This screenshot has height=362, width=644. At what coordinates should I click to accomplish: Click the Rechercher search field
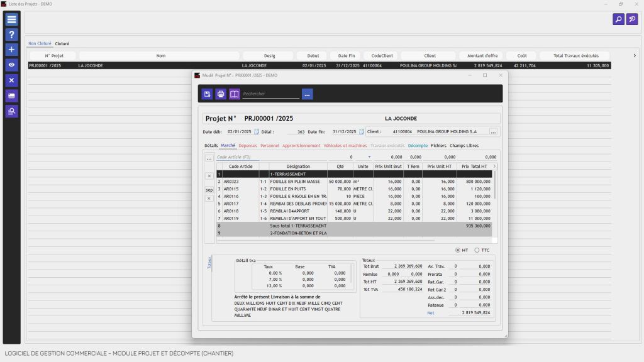pyautogui.click(x=270, y=94)
